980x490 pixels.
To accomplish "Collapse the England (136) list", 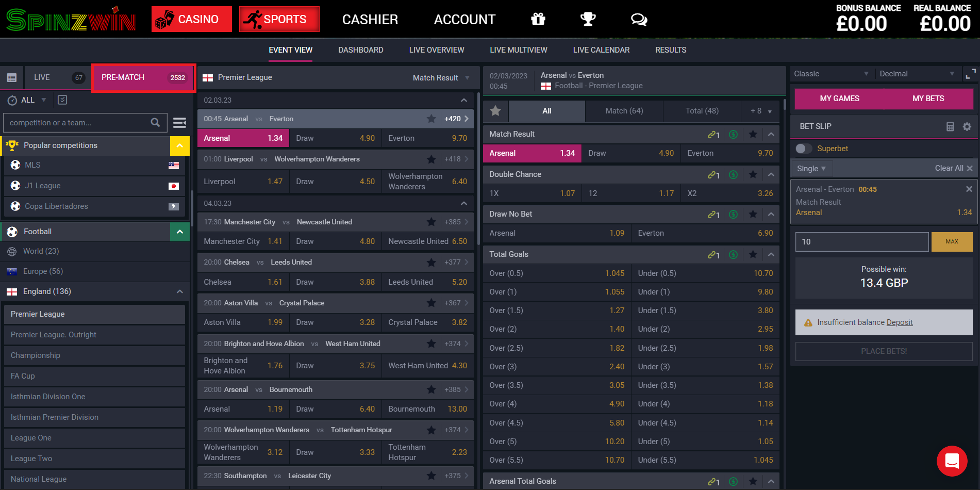I will pyautogui.click(x=179, y=291).
